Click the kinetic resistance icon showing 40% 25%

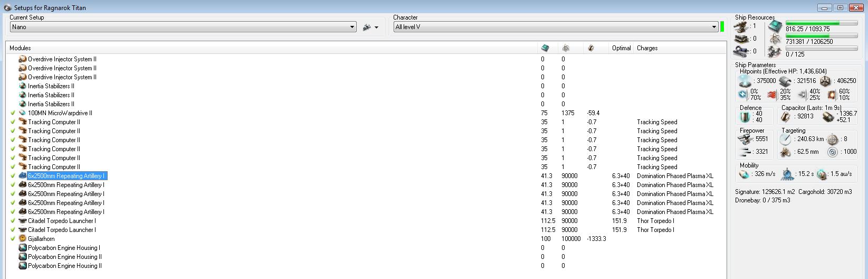[x=802, y=95]
